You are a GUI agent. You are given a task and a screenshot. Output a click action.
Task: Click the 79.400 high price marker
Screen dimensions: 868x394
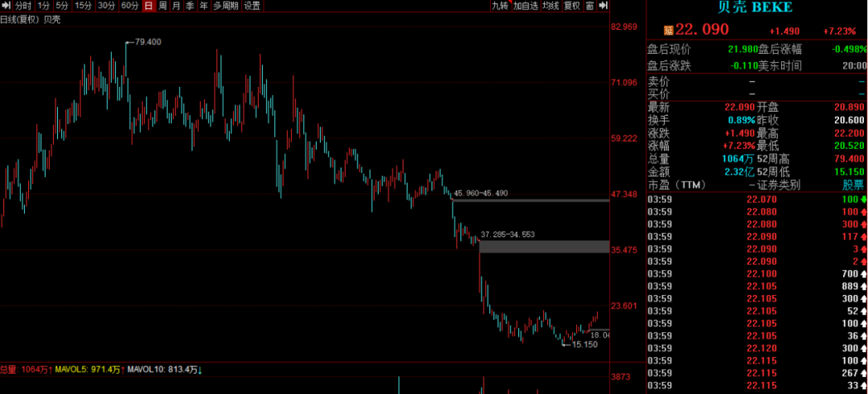tap(148, 42)
